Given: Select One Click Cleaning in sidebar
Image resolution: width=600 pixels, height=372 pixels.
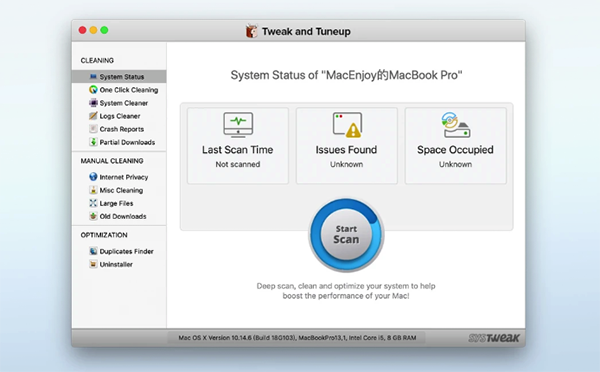Looking at the screenshot, I should tap(119, 90).
